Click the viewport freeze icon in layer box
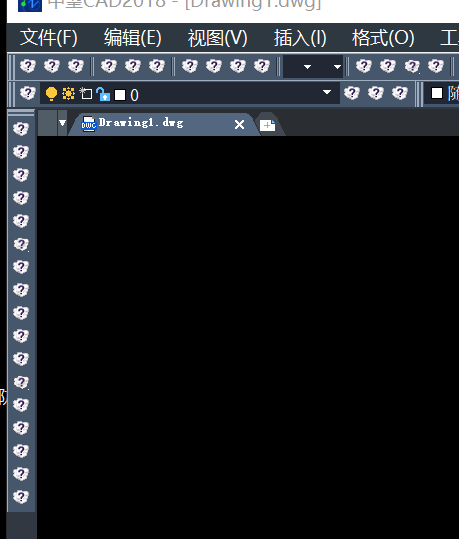 pyautogui.click(x=86, y=94)
